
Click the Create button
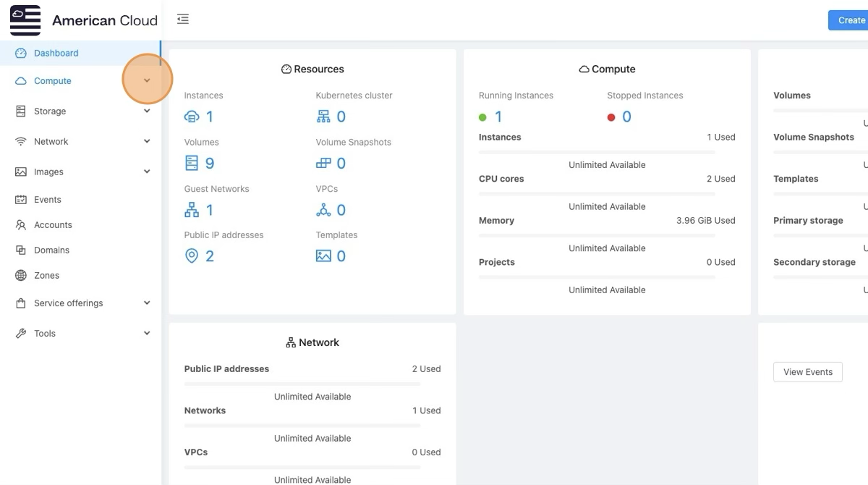(x=851, y=20)
